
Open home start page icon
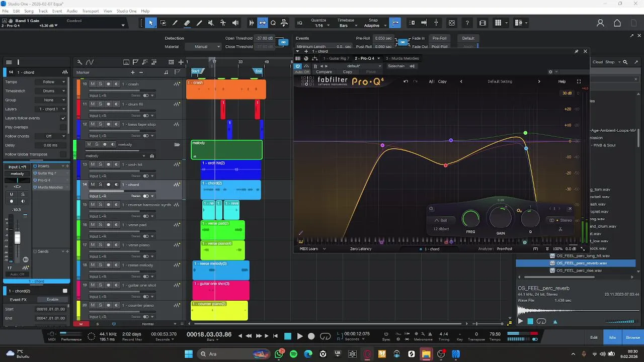(617, 23)
